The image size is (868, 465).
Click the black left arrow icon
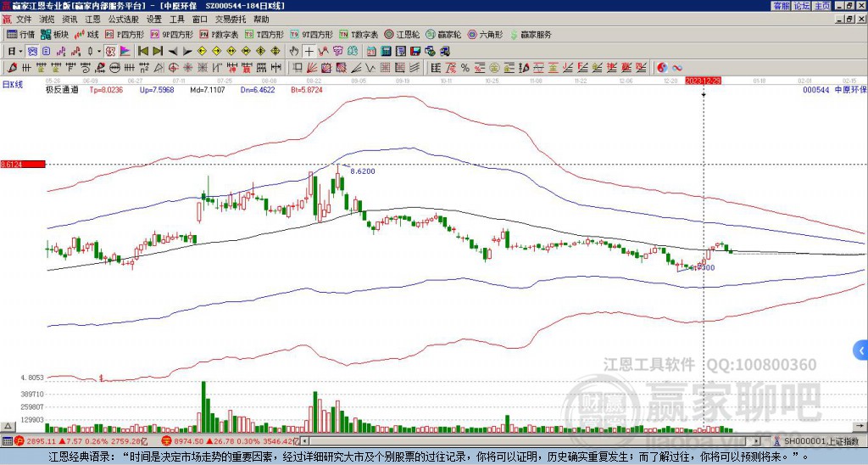tap(173, 52)
